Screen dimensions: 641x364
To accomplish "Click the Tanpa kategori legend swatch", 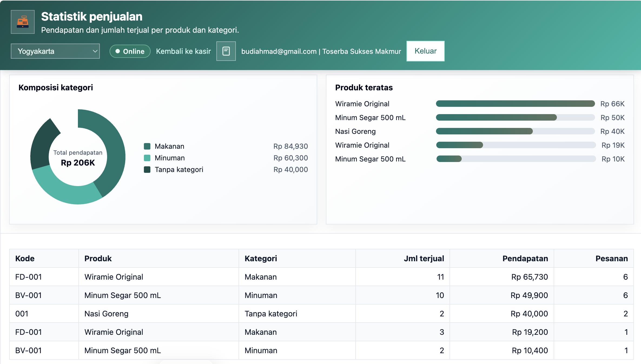I will [x=147, y=170].
